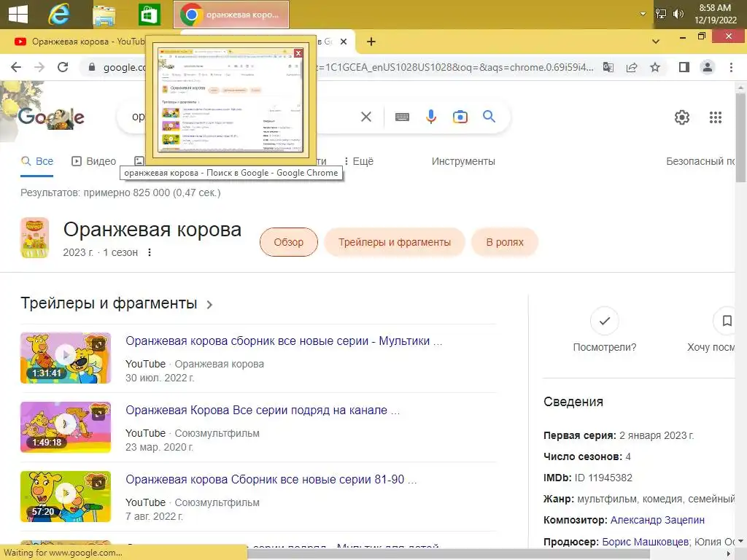Expand the Трейлеры и фрагменты section arrow
747x560 pixels.
point(209,304)
